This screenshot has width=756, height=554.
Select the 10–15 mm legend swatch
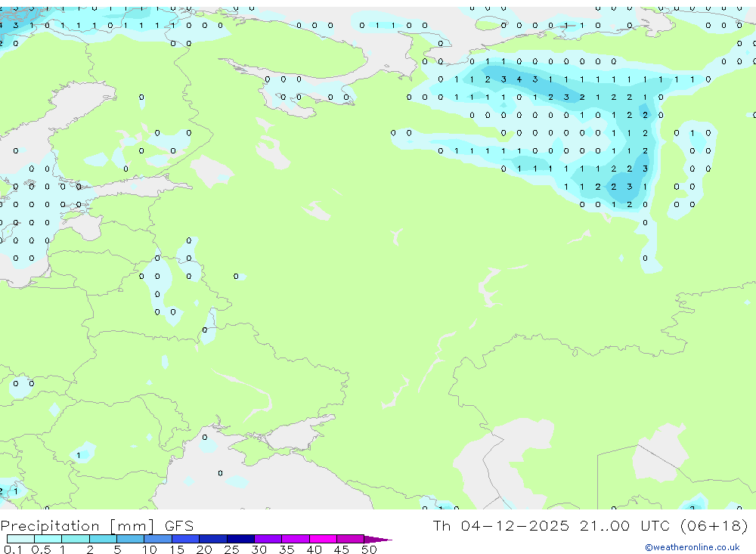(x=158, y=539)
